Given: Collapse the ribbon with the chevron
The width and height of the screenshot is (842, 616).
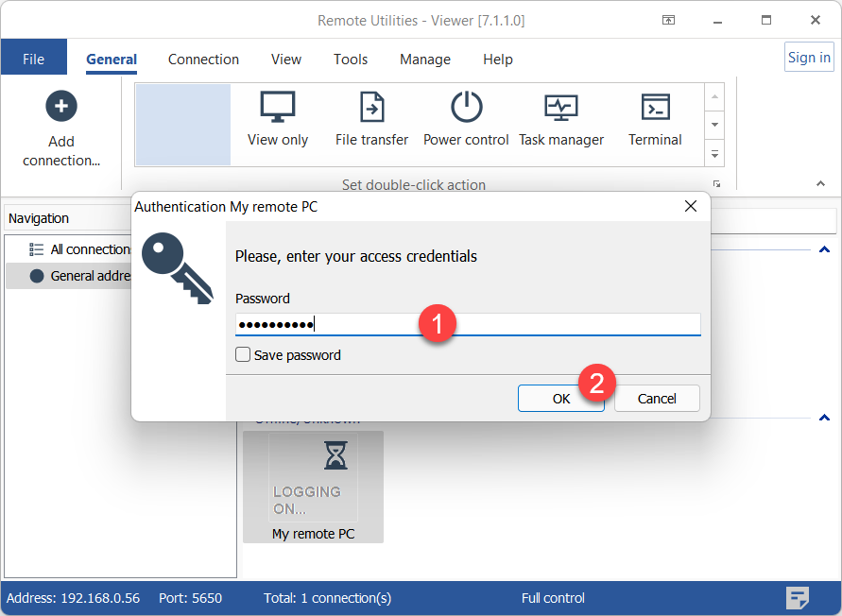Looking at the screenshot, I should tap(819, 183).
